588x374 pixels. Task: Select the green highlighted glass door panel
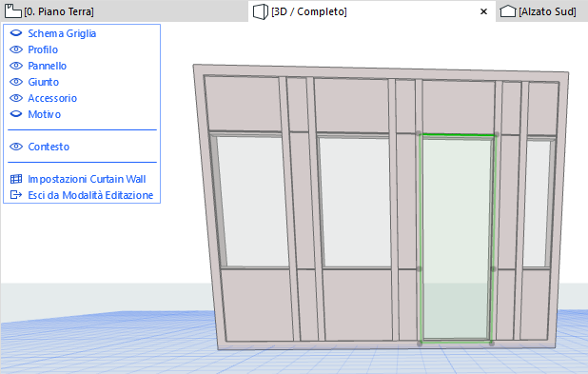coord(457,239)
